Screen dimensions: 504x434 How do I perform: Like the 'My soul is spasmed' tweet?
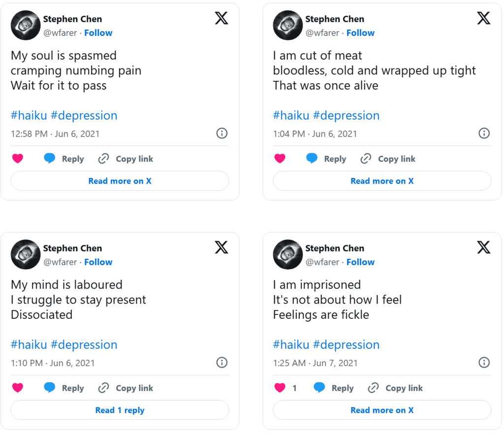click(18, 159)
